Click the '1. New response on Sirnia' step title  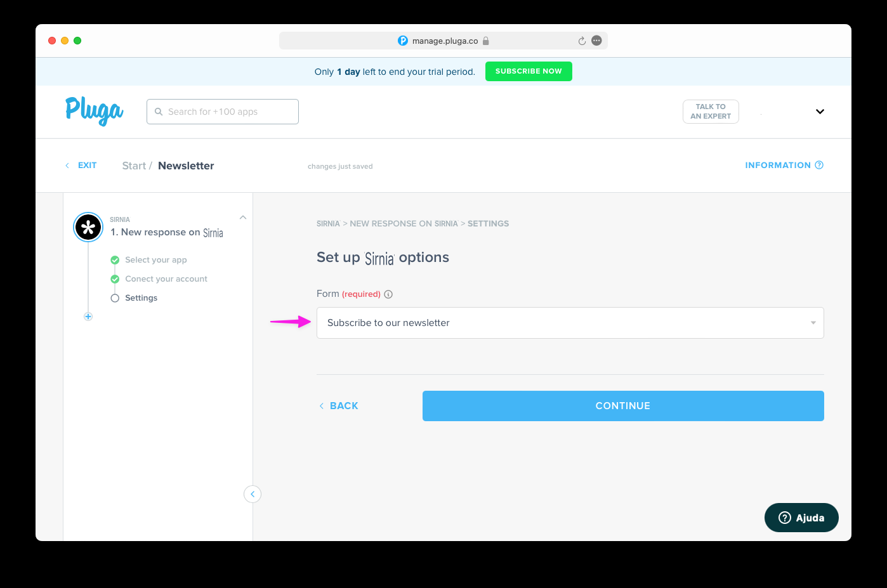(167, 233)
